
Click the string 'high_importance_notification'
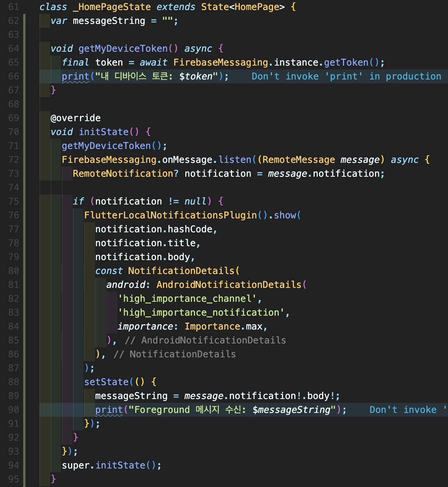[x=201, y=313]
